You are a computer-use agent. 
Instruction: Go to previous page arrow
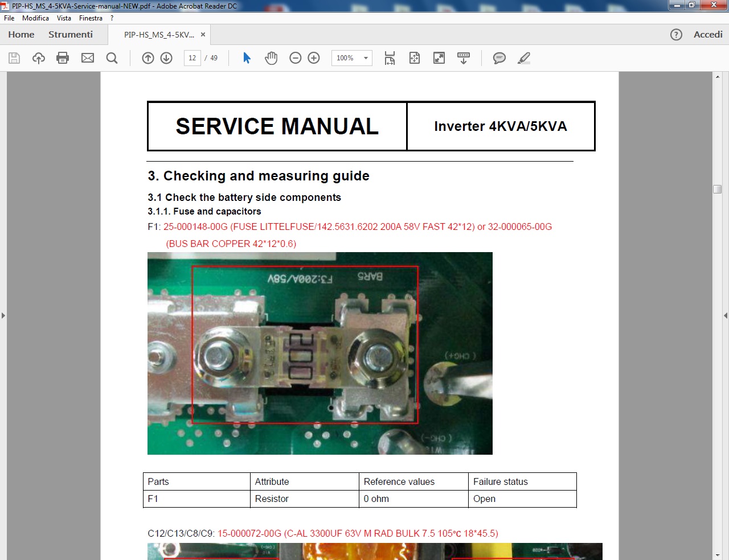148,58
